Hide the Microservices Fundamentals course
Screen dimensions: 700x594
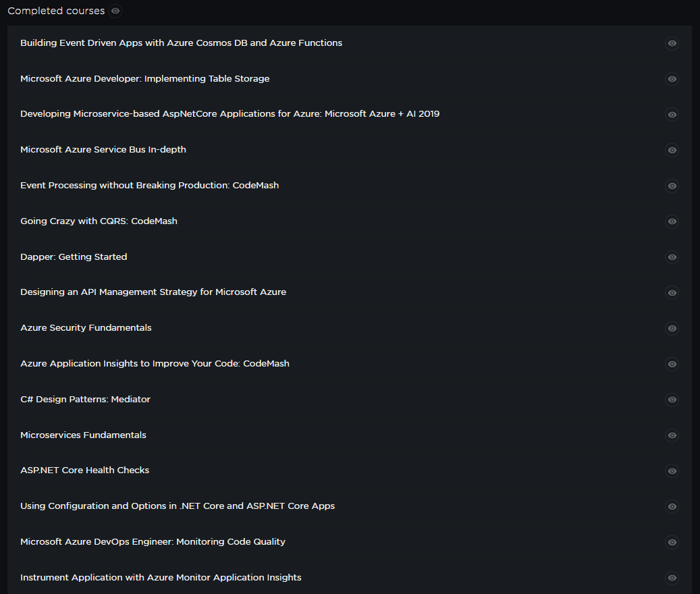672,435
